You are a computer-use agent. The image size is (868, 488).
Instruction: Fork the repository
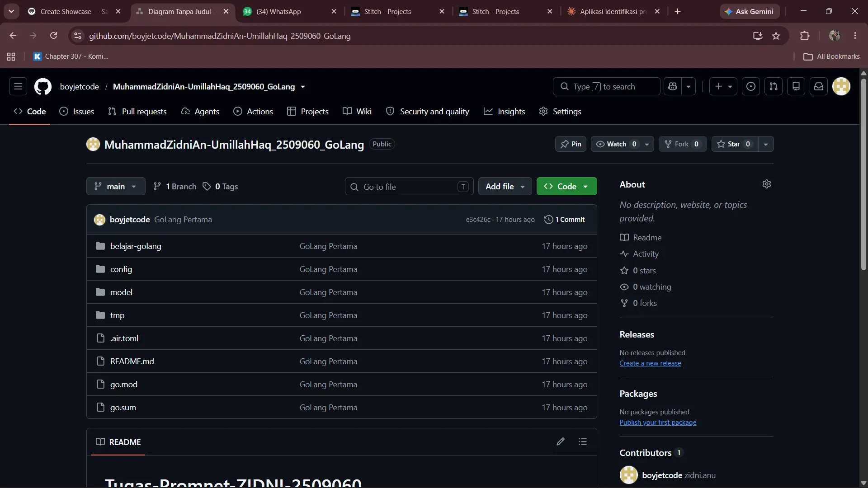pyautogui.click(x=683, y=144)
